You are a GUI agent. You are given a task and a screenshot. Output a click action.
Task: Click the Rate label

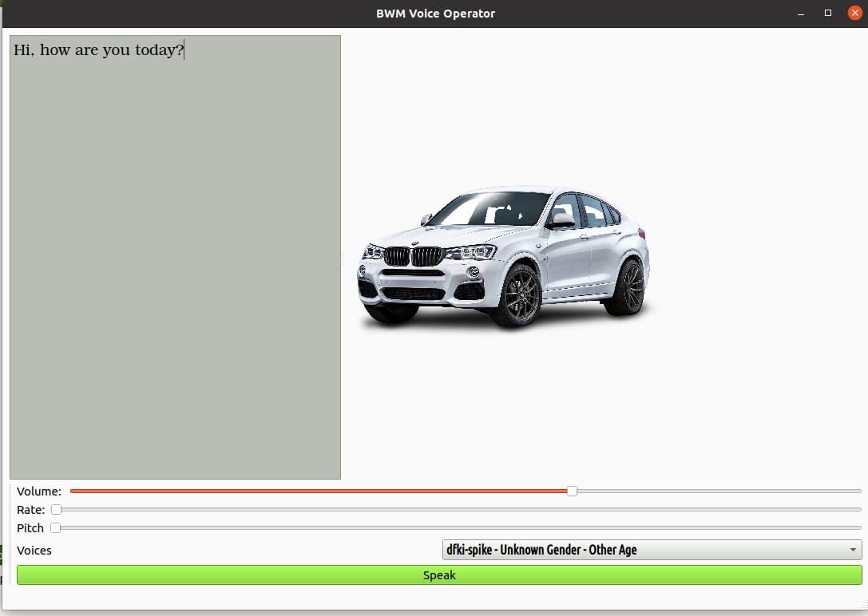[30, 509]
